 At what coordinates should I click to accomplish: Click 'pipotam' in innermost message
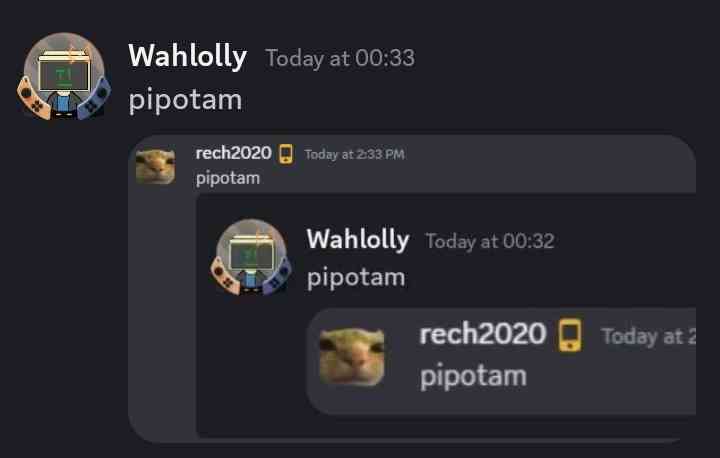point(473,377)
